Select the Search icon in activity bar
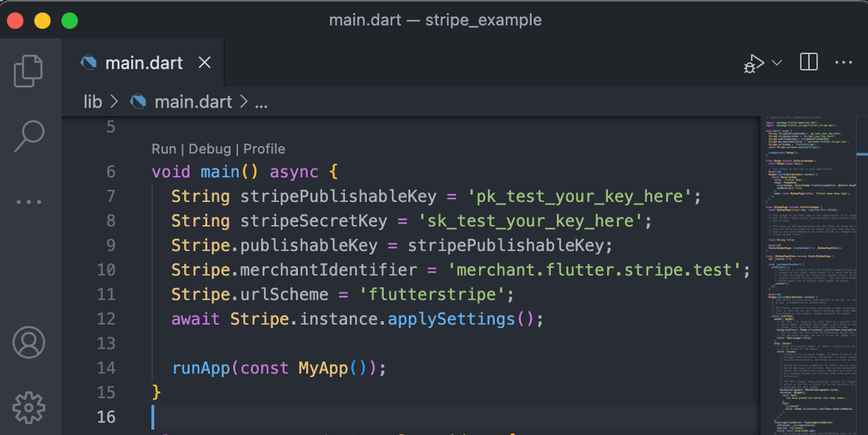Viewport: 868px width, 435px height. coord(28,135)
